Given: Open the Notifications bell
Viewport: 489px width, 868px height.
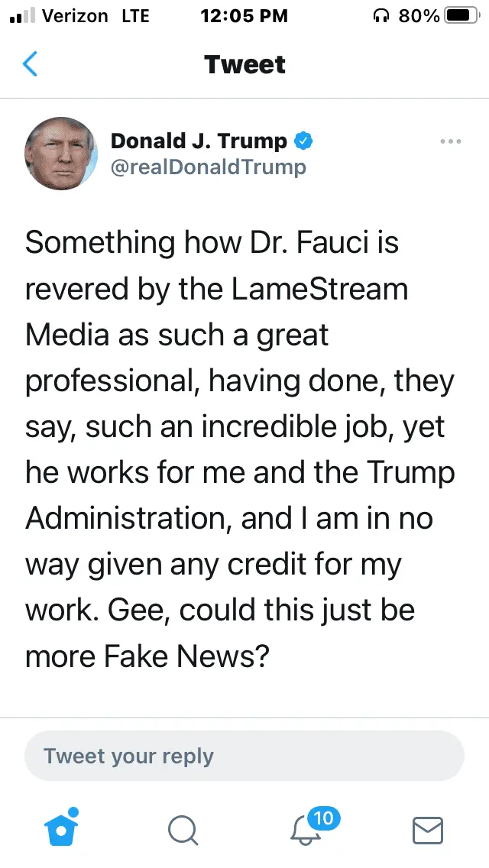Looking at the screenshot, I should tap(306, 831).
